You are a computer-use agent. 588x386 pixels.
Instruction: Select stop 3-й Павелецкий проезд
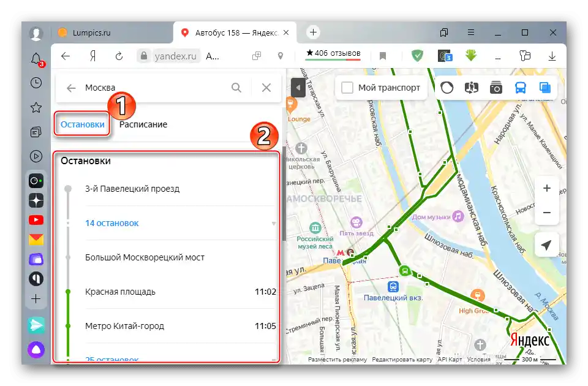[x=132, y=189]
